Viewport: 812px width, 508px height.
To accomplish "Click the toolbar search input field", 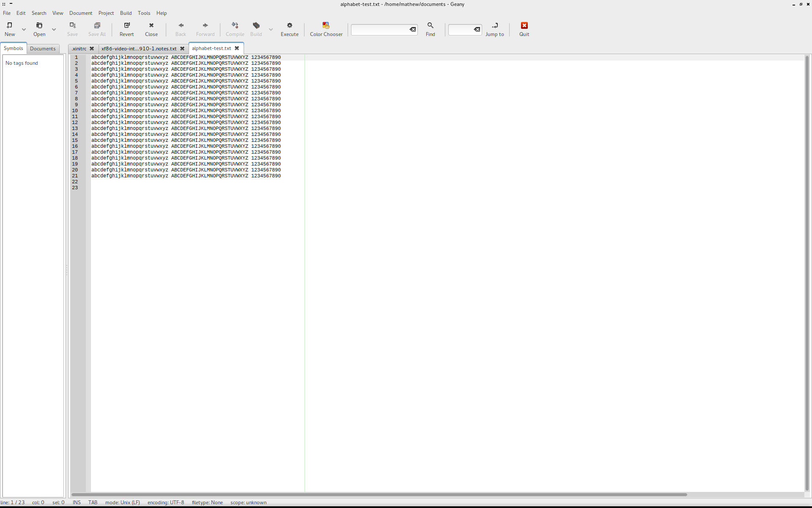I will 379,30.
